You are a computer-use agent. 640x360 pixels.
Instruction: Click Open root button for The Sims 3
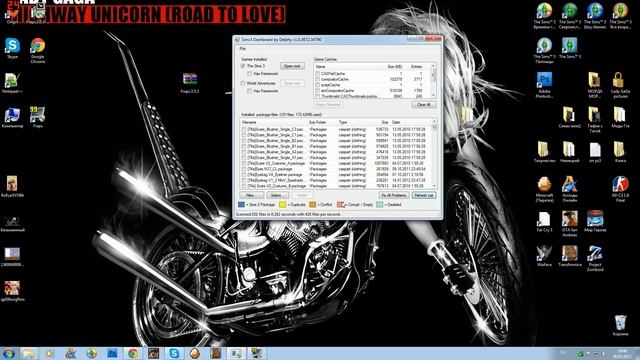[x=292, y=66]
